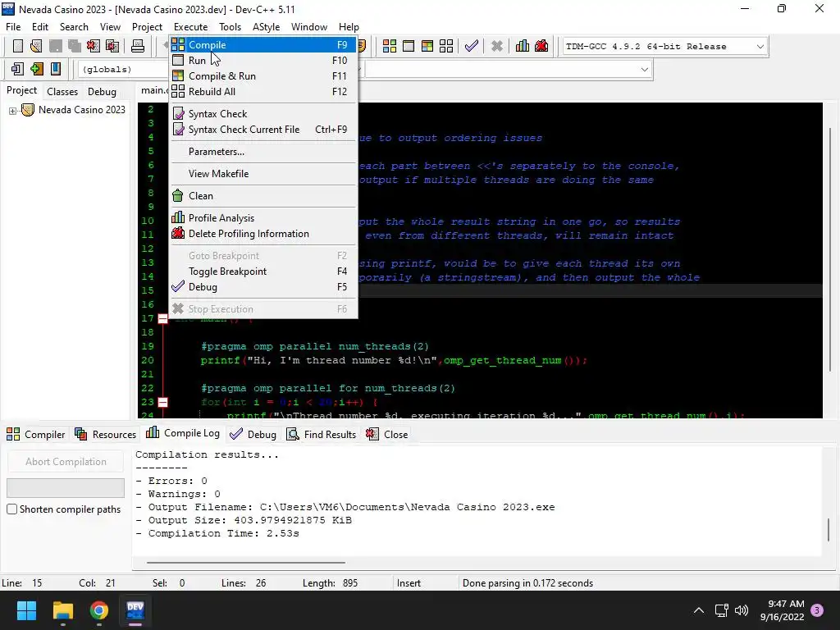The height and width of the screenshot is (630, 840).
Task: Click the Run toolbar icon
Action: click(409, 46)
